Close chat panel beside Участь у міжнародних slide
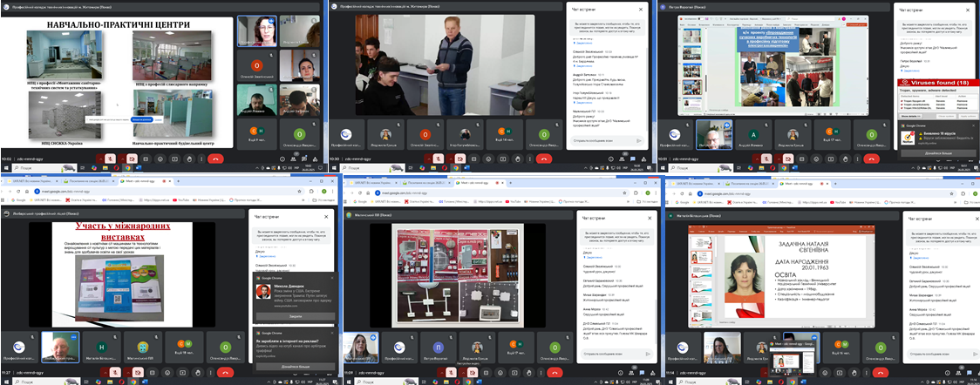980x385 pixels. click(x=326, y=216)
